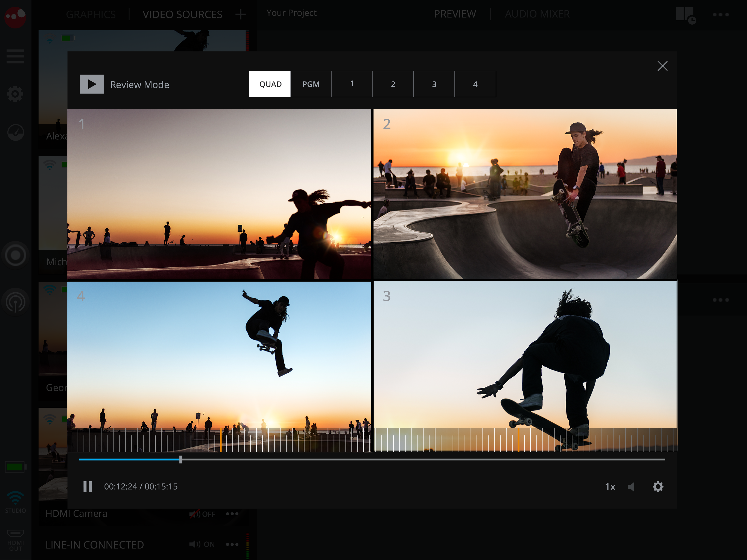Screen dimensions: 747x560
Task: Toggle LINE-IN audio ON switch
Action: pos(202,544)
